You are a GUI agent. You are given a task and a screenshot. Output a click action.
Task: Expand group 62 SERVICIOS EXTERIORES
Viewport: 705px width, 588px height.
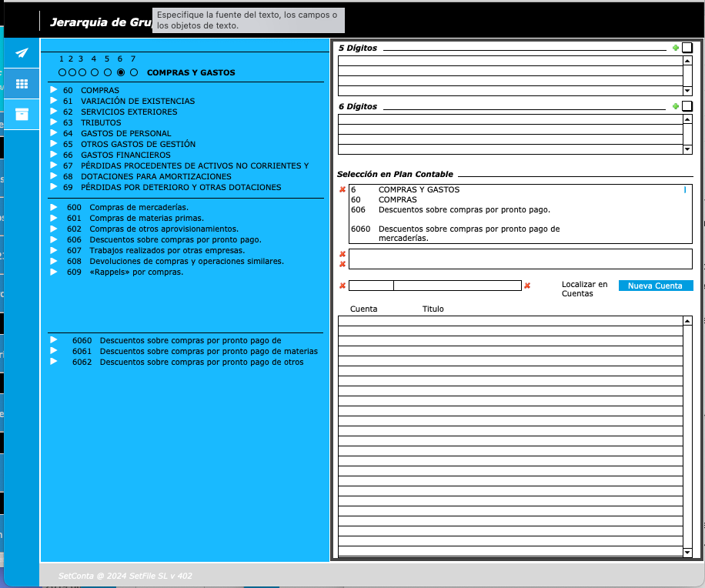tap(54, 112)
